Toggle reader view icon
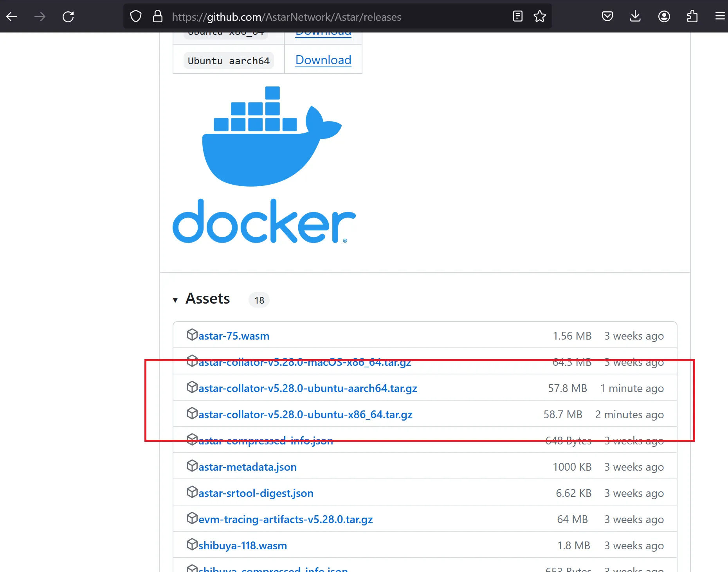The width and height of the screenshot is (728, 572). point(517,16)
